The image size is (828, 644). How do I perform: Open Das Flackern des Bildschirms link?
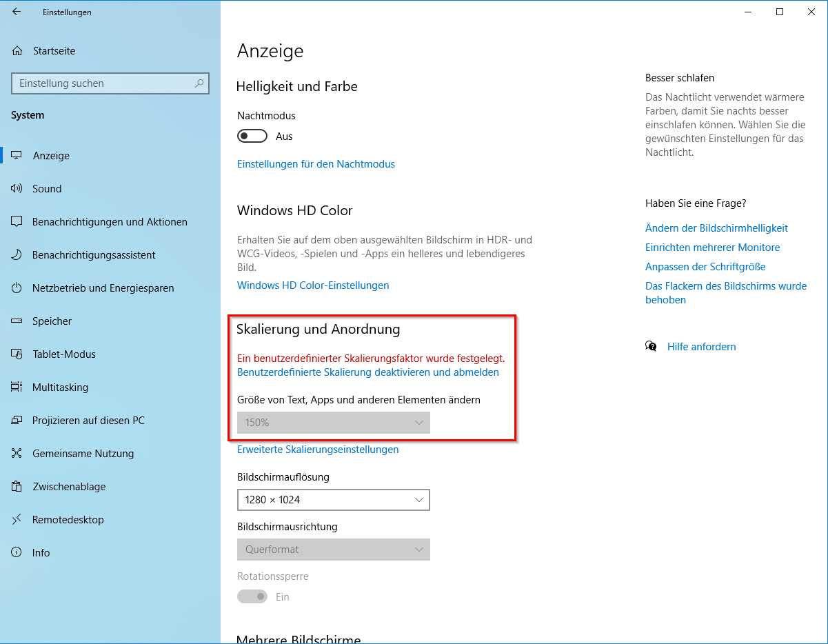tap(726, 293)
